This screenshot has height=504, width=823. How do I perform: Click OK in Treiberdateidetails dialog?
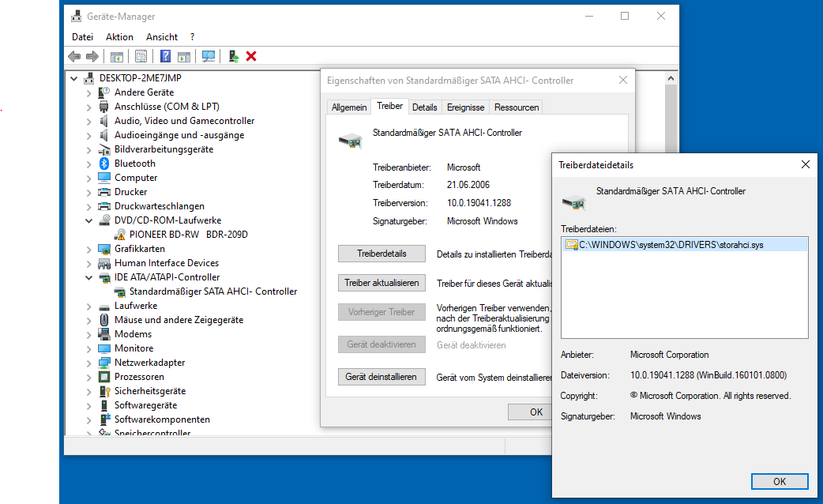780,481
